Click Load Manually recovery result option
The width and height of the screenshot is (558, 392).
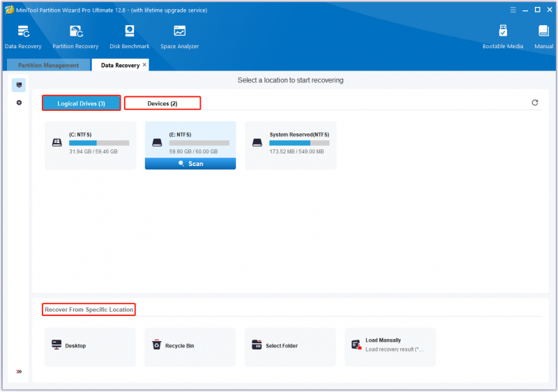390,347
